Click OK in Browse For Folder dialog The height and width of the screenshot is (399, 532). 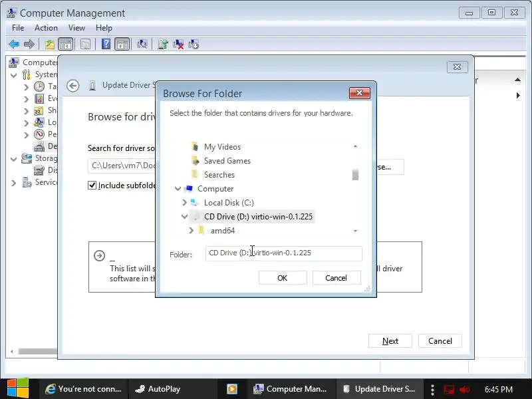pos(283,278)
